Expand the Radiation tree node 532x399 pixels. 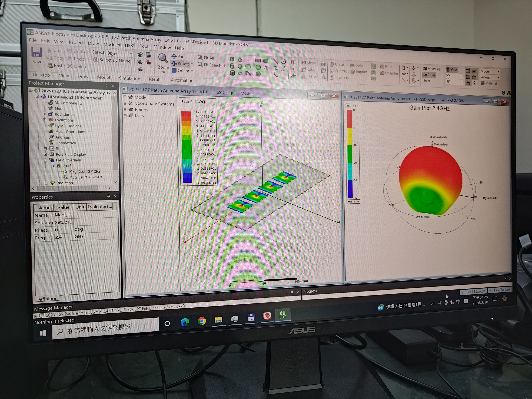tap(46, 183)
